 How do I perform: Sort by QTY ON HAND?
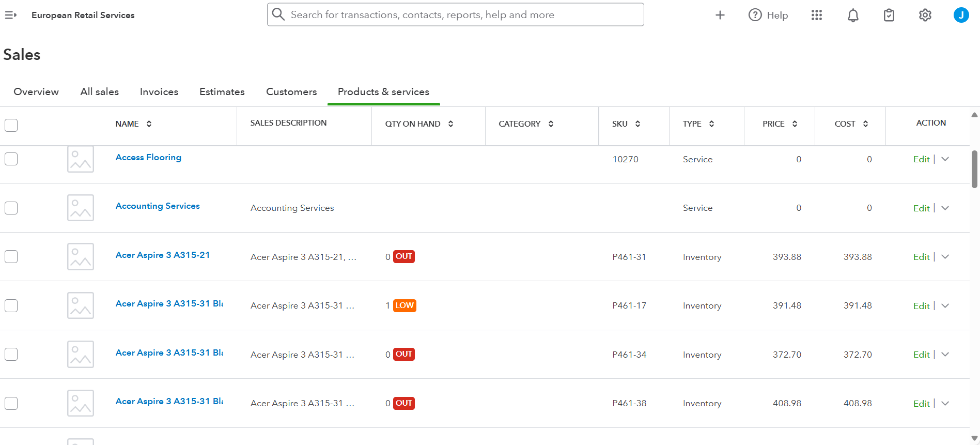point(450,124)
